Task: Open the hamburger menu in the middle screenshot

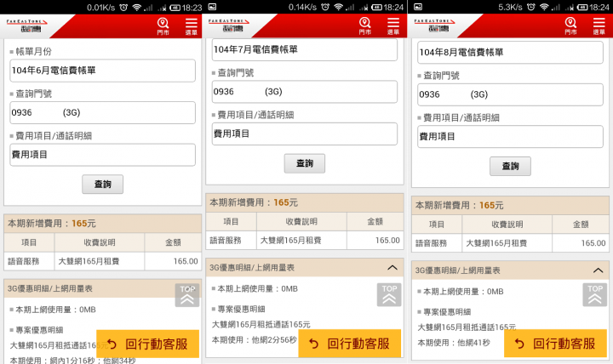Action: click(x=392, y=26)
